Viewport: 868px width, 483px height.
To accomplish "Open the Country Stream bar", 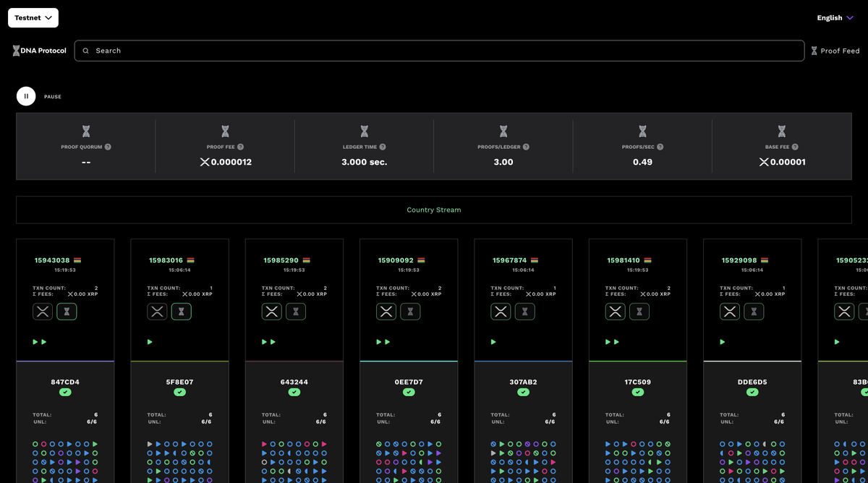I will tap(434, 210).
